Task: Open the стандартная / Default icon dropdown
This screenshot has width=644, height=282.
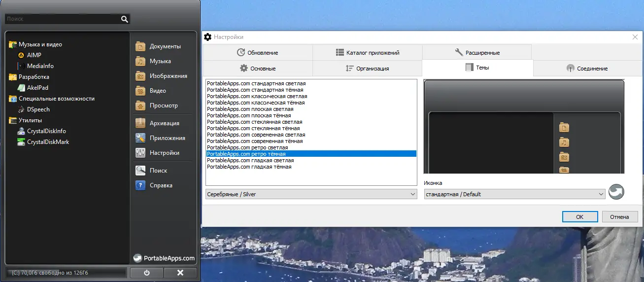Action: (514, 194)
